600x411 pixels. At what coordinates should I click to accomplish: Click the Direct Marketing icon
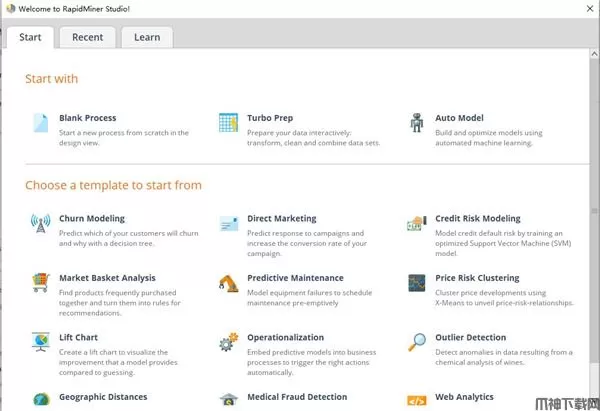click(x=228, y=223)
